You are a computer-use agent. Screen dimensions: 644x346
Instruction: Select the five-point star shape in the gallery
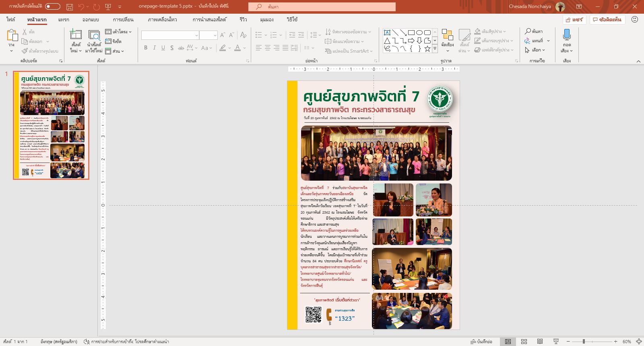click(427, 49)
